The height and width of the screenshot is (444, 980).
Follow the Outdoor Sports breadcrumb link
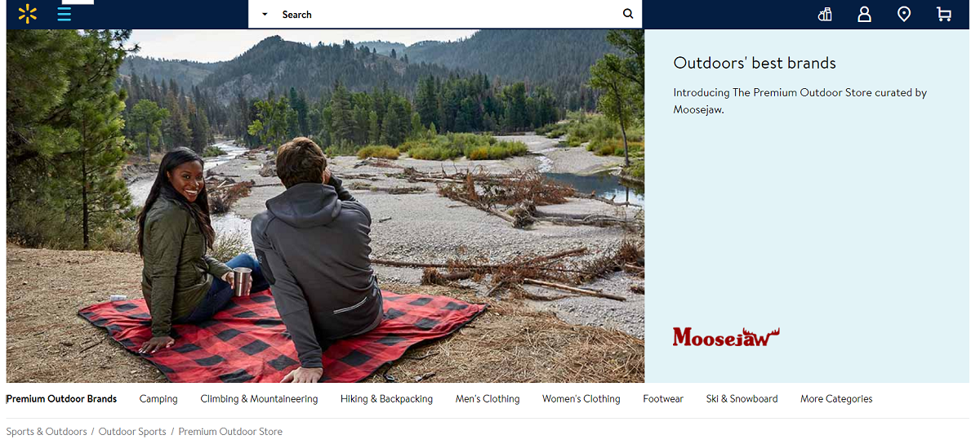pyautogui.click(x=132, y=432)
